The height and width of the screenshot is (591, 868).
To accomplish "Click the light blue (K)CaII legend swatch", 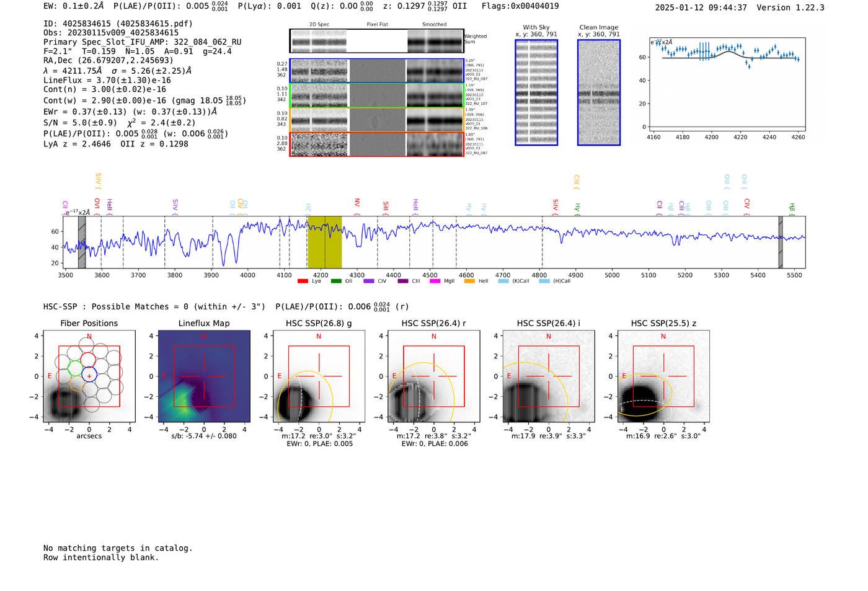I will (x=503, y=282).
